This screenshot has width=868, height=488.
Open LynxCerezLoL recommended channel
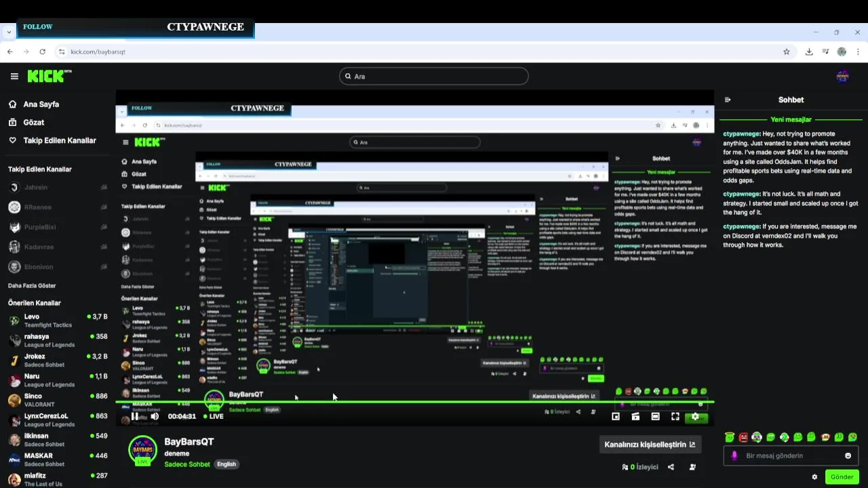(58, 420)
